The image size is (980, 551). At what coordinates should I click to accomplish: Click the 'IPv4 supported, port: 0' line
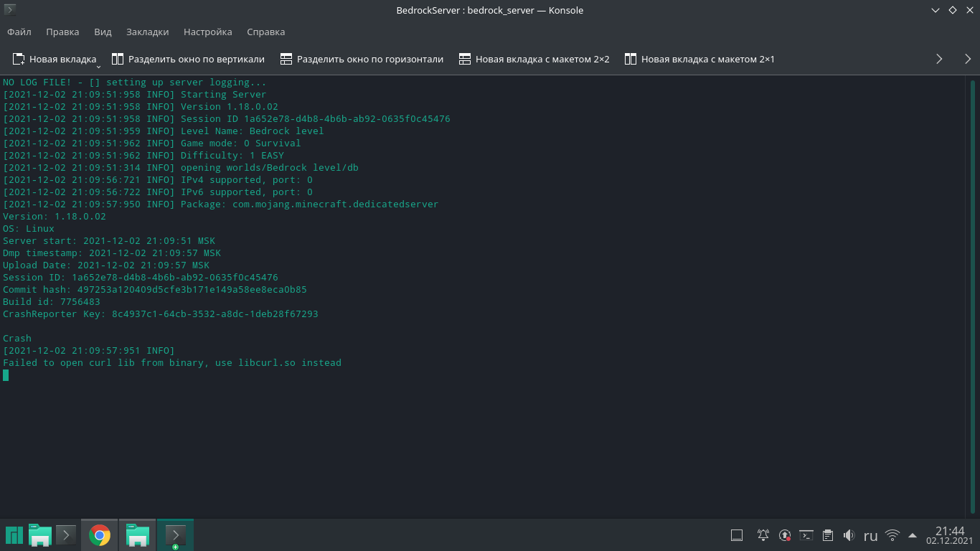click(x=158, y=180)
